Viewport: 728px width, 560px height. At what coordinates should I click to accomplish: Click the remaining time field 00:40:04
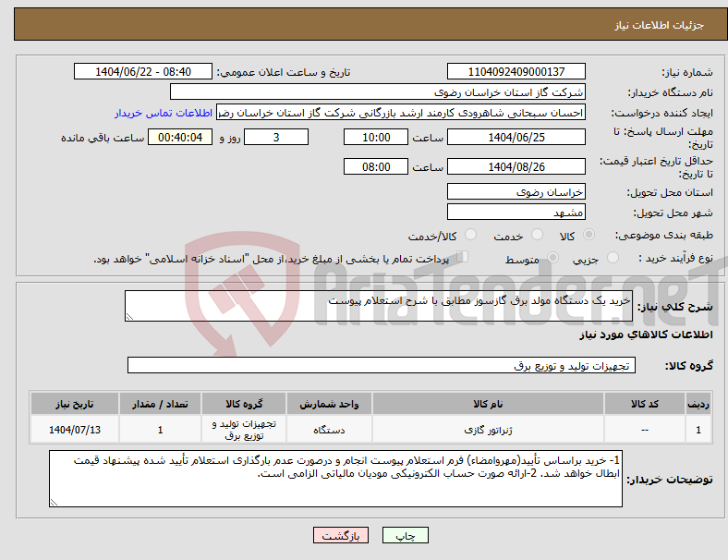(180, 137)
